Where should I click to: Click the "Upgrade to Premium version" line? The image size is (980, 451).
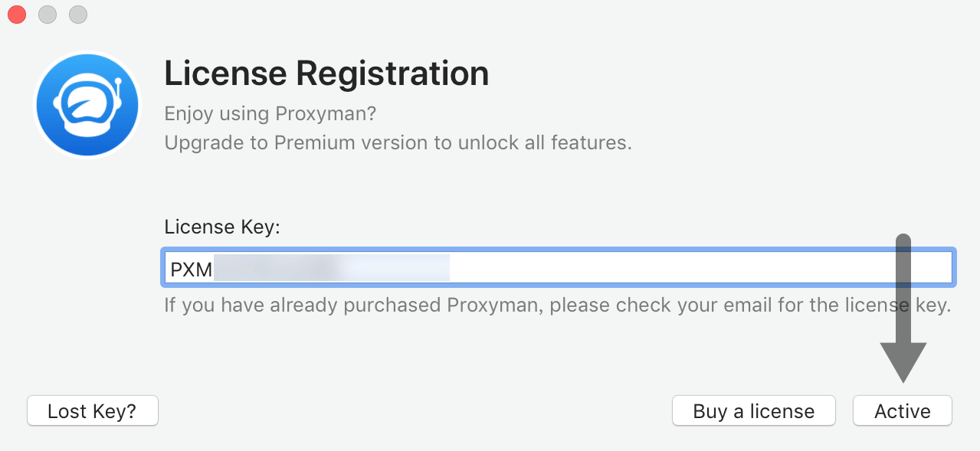pyautogui.click(x=398, y=142)
